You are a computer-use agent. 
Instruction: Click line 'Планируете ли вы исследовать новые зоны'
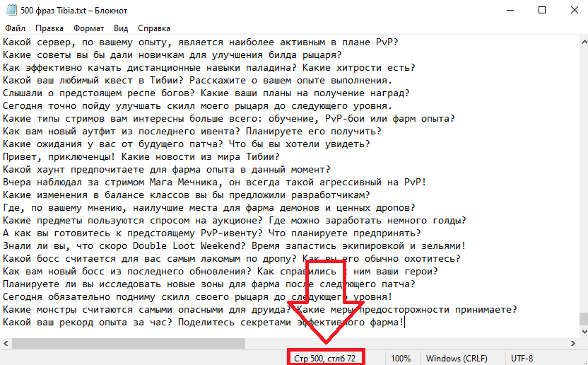209,284
